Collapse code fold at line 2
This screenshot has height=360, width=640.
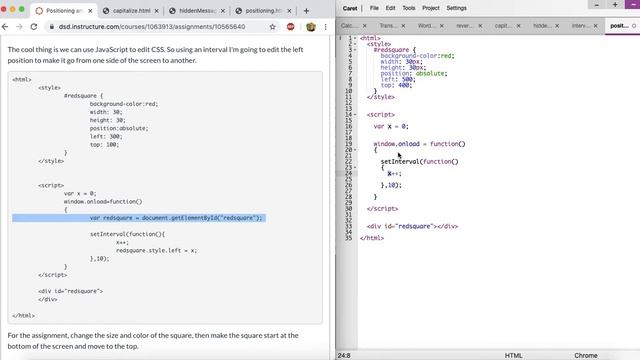tap(355, 44)
